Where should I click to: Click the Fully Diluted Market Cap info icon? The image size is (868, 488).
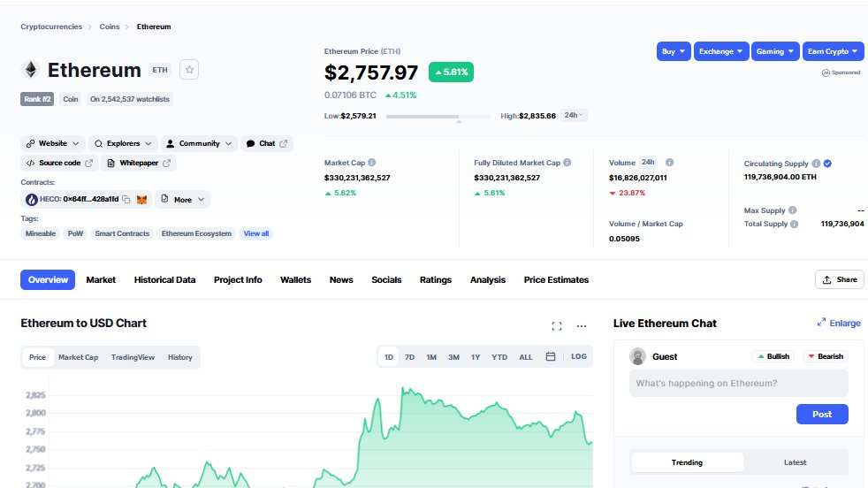(x=567, y=163)
